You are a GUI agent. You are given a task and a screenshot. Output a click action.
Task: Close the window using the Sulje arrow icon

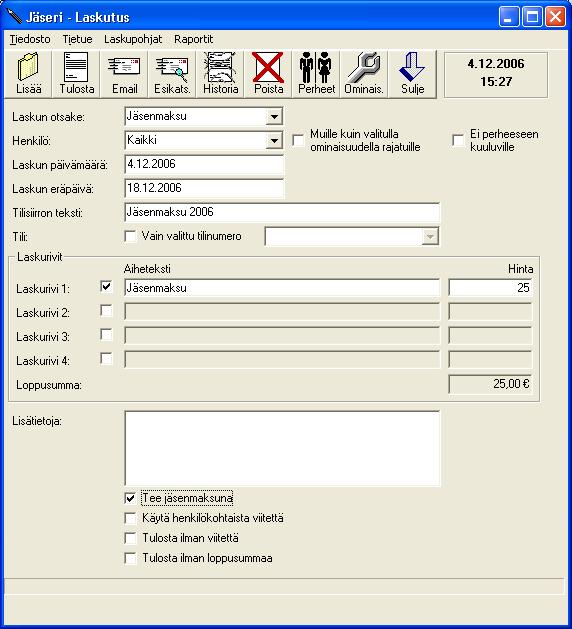pyautogui.click(x=412, y=74)
